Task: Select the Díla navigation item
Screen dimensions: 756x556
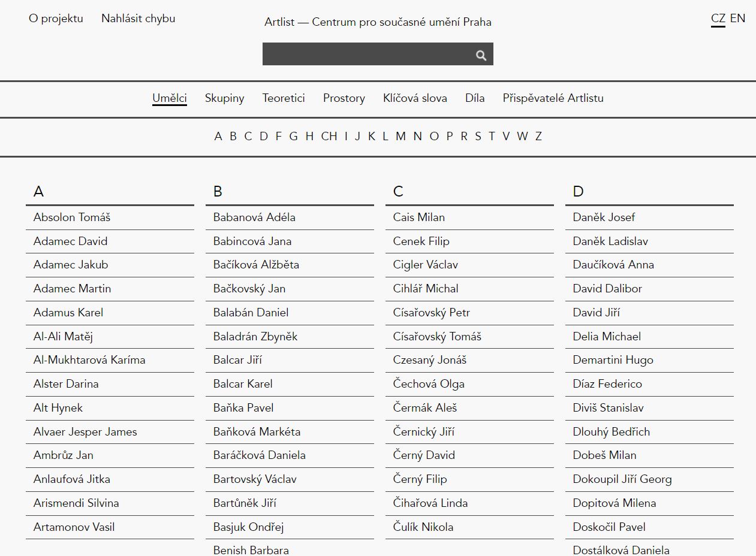Action: coord(475,98)
